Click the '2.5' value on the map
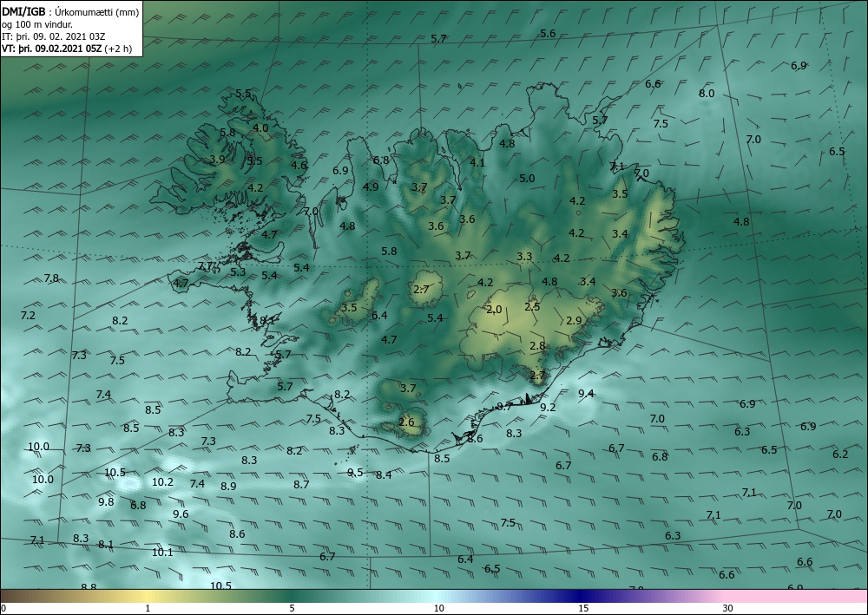The image size is (868, 615). point(532,306)
